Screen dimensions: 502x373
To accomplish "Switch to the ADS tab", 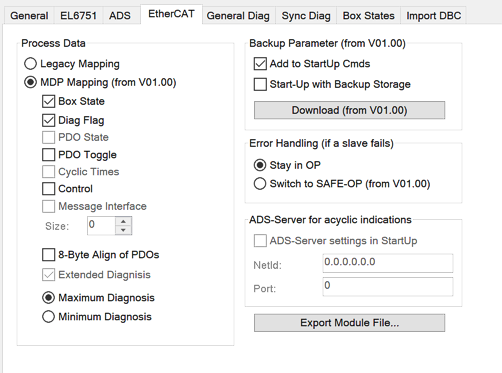I will 120,16.
